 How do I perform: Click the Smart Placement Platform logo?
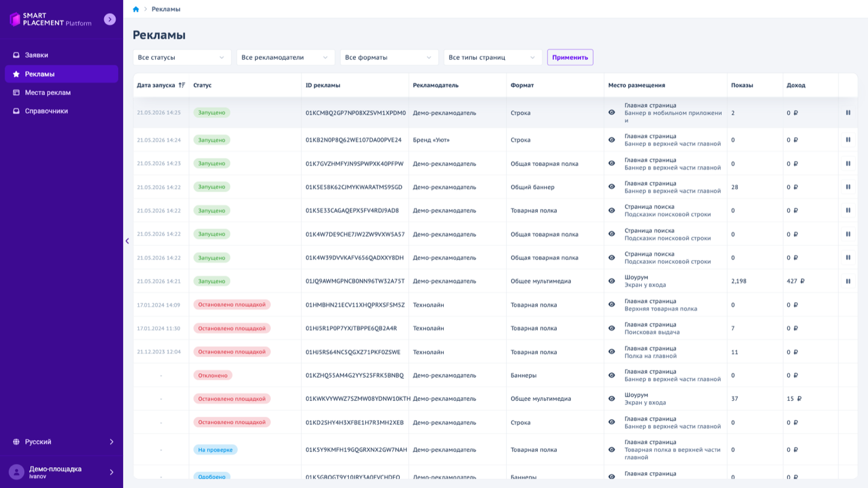51,19
